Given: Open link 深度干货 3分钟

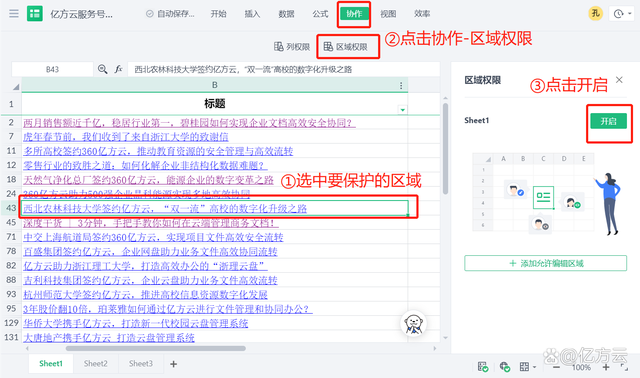Looking at the screenshot, I should coord(151,223).
